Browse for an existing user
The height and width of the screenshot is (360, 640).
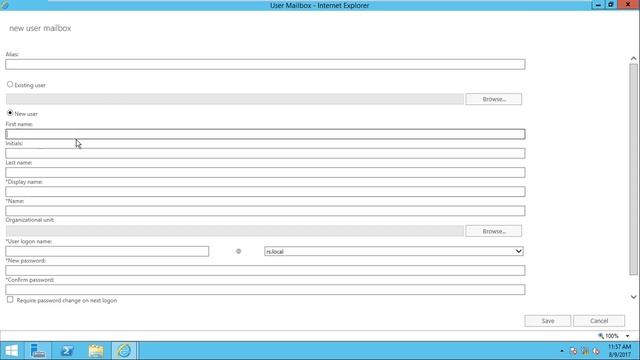pyautogui.click(x=493, y=99)
